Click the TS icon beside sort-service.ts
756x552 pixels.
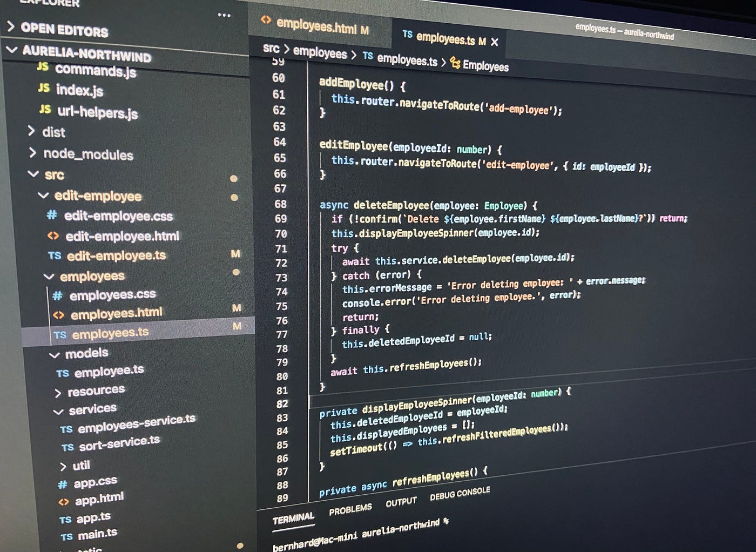pos(68,448)
